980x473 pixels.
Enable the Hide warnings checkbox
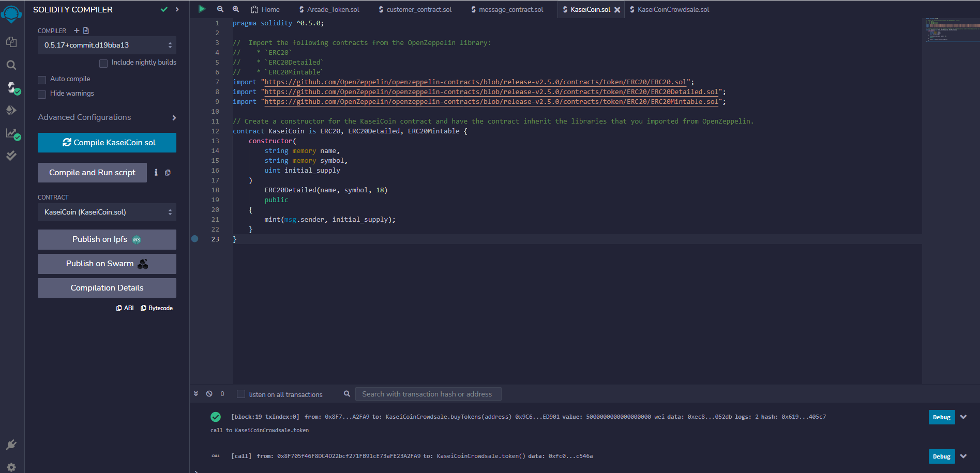click(x=42, y=94)
